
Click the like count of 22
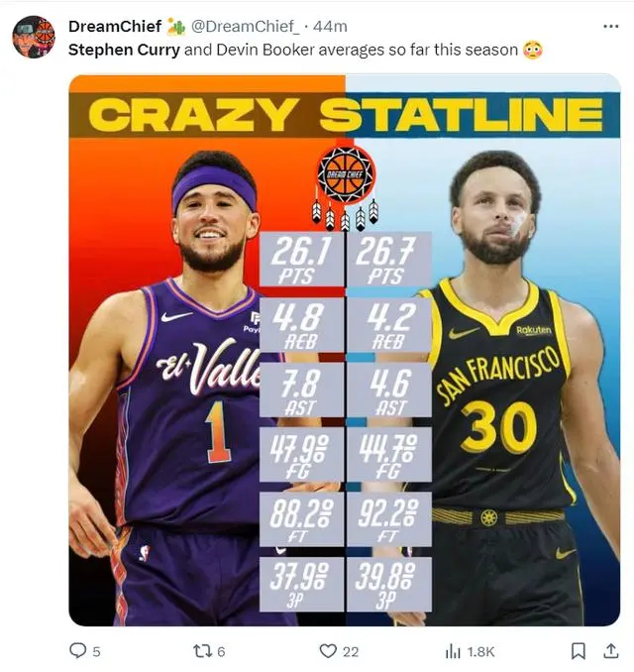pyautogui.click(x=351, y=651)
